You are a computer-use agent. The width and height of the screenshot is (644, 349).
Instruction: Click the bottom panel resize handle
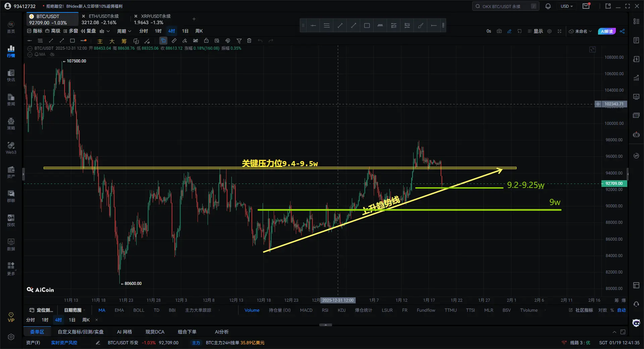point(325,325)
